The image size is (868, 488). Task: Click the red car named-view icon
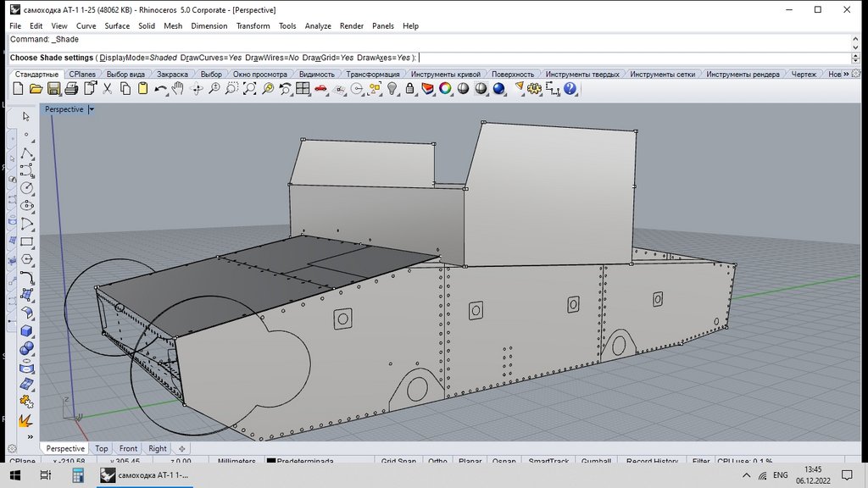[x=320, y=88]
